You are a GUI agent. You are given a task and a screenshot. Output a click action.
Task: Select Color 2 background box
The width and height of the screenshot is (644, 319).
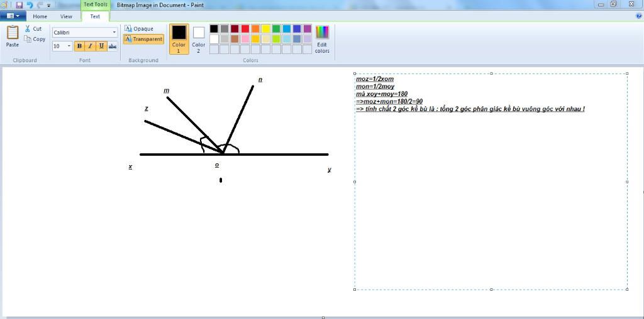199,39
